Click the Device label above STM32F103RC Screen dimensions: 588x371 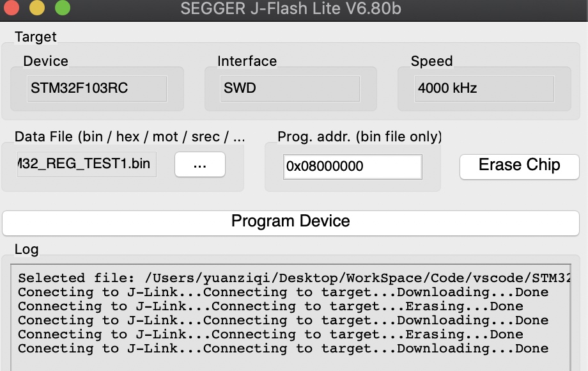tap(45, 61)
